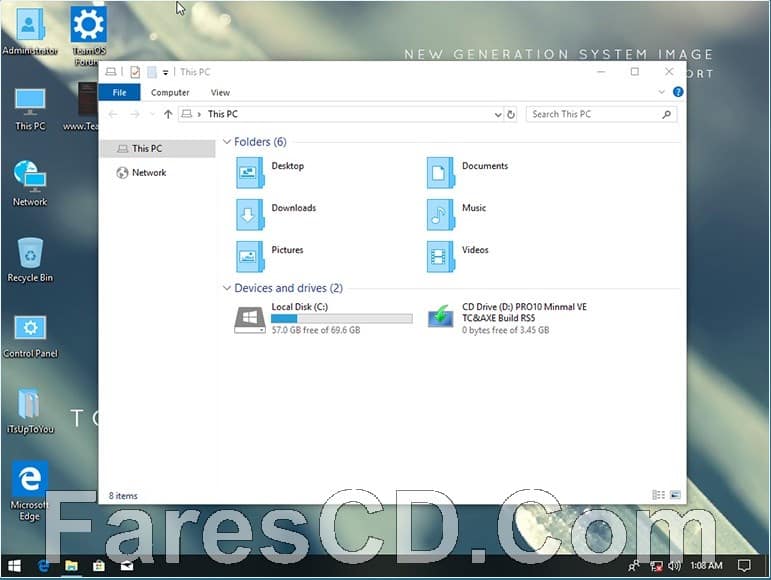Click the '8 items' status text
The image size is (771, 580).
pyautogui.click(x=123, y=495)
